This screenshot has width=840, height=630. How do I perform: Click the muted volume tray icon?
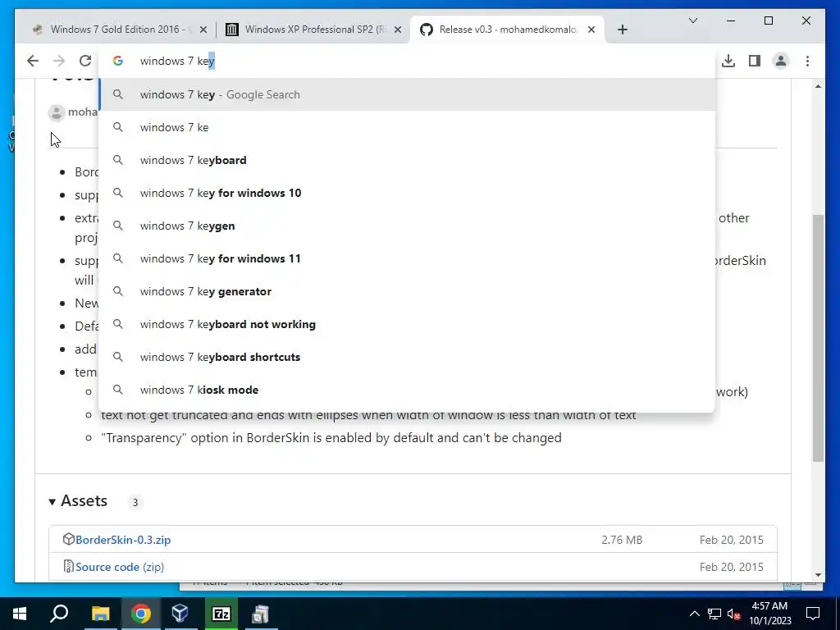(734, 614)
